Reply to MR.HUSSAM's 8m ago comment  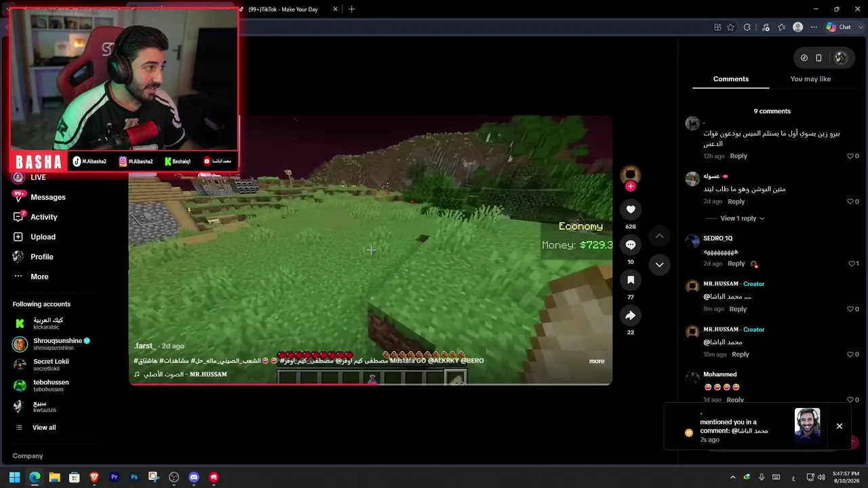pos(738,309)
